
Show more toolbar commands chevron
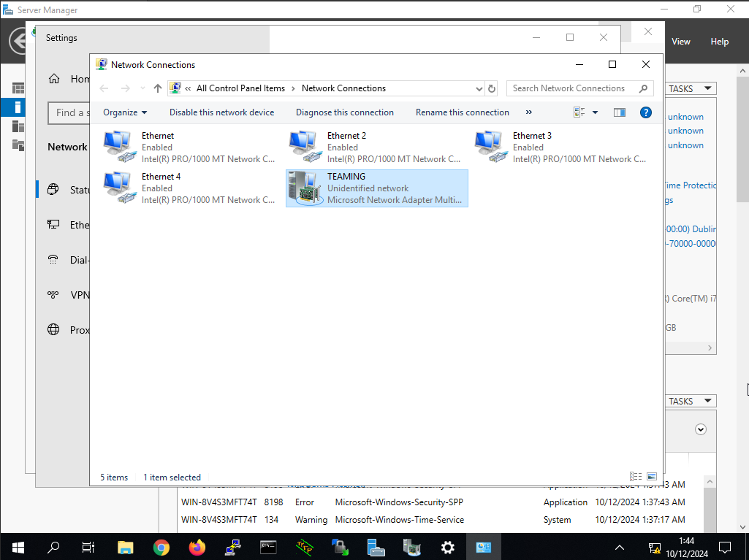point(529,112)
